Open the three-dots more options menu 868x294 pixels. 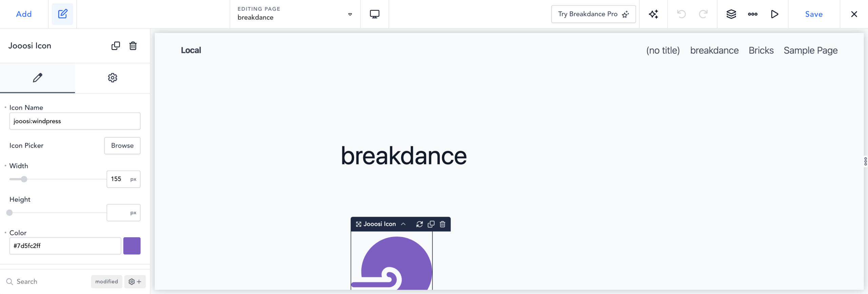coord(753,14)
